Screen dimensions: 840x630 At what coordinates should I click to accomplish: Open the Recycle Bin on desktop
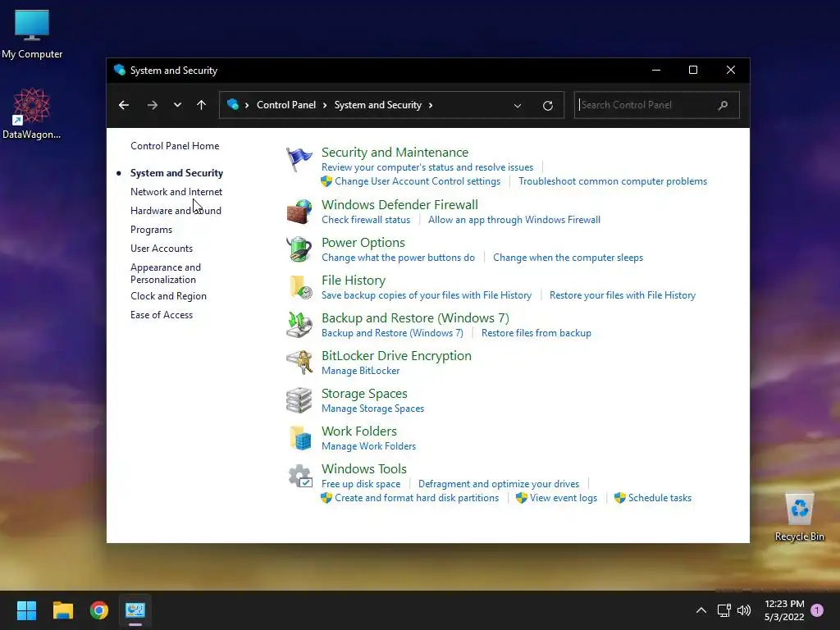tap(799, 517)
